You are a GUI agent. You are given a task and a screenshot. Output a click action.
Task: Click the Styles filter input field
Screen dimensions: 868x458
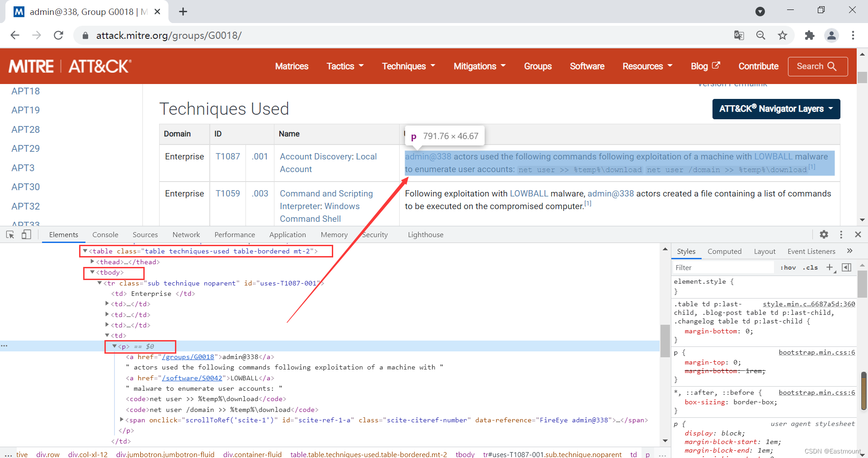click(x=723, y=267)
